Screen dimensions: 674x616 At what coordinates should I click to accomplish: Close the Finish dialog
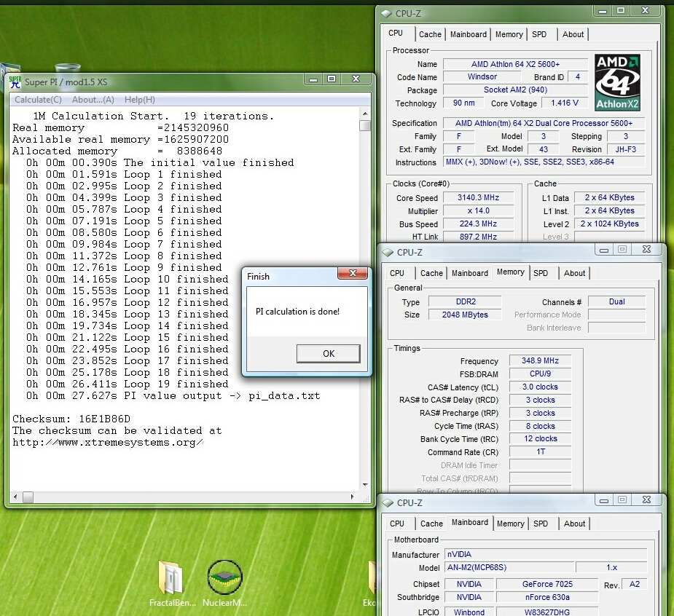coord(353,273)
